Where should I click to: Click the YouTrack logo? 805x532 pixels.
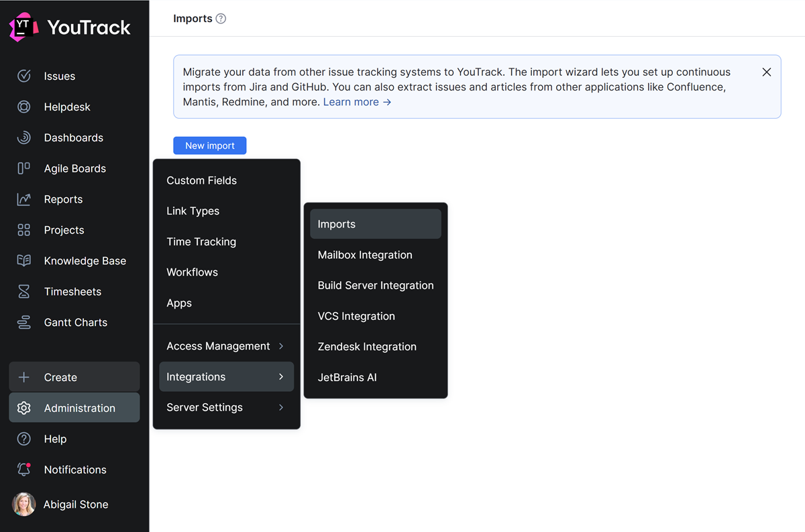click(70, 27)
